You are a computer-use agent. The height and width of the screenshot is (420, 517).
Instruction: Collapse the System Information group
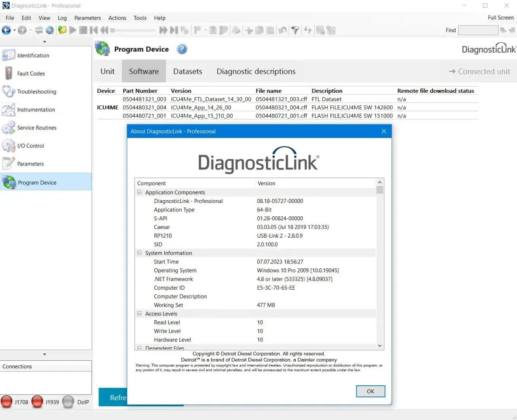(139, 253)
